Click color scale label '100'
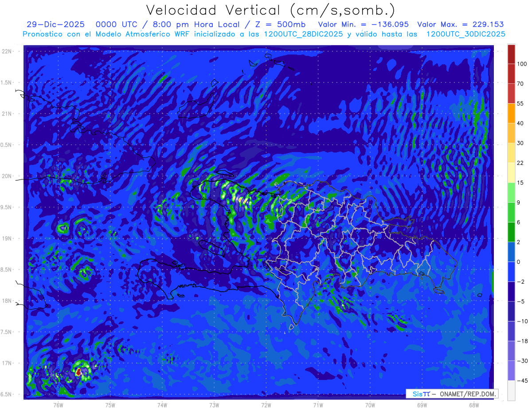 point(522,64)
